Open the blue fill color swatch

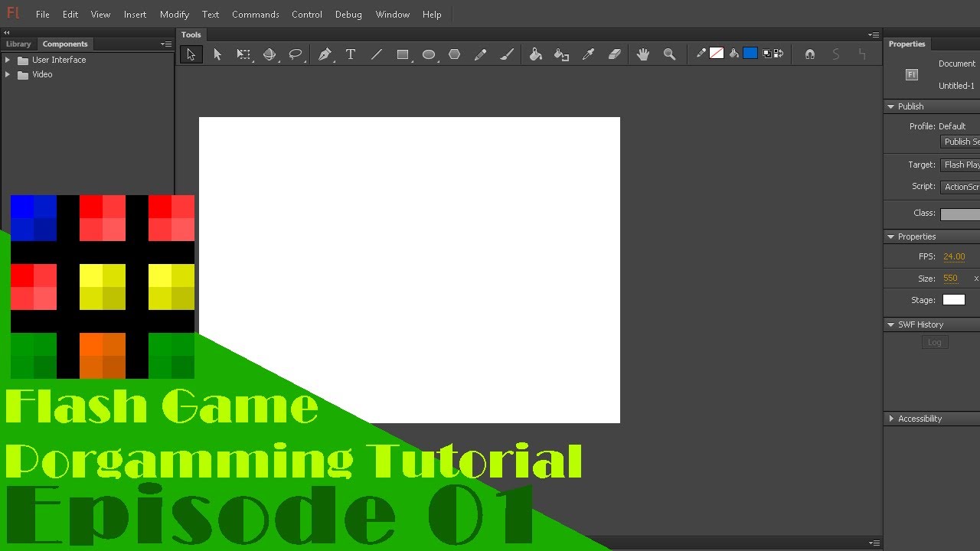[x=750, y=53]
